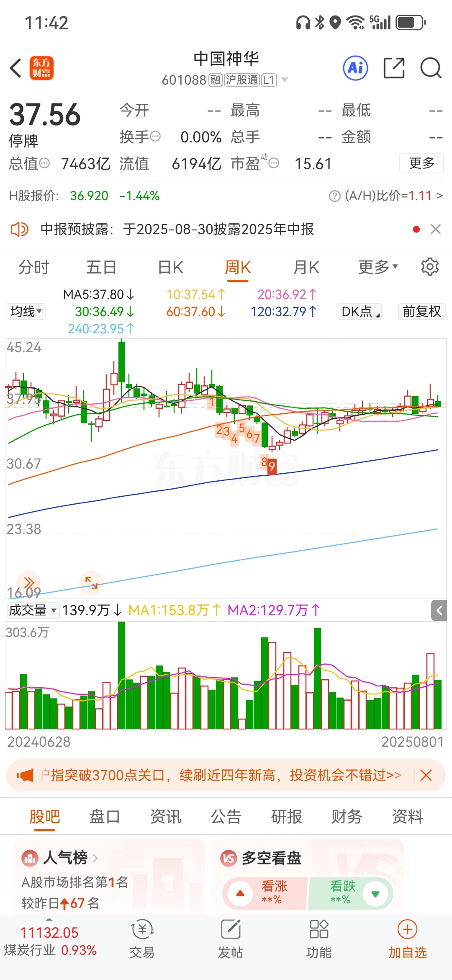The height and width of the screenshot is (980, 452).
Task: Tap the speaker announcement icon
Action: point(19,229)
